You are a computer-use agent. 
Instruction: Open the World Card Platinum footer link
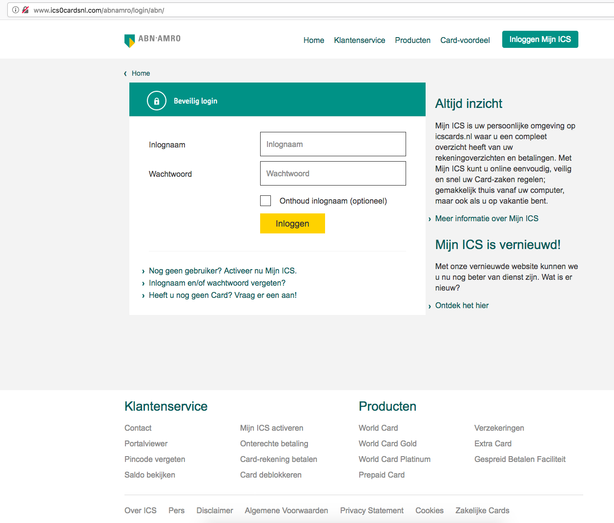(x=394, y=459)
